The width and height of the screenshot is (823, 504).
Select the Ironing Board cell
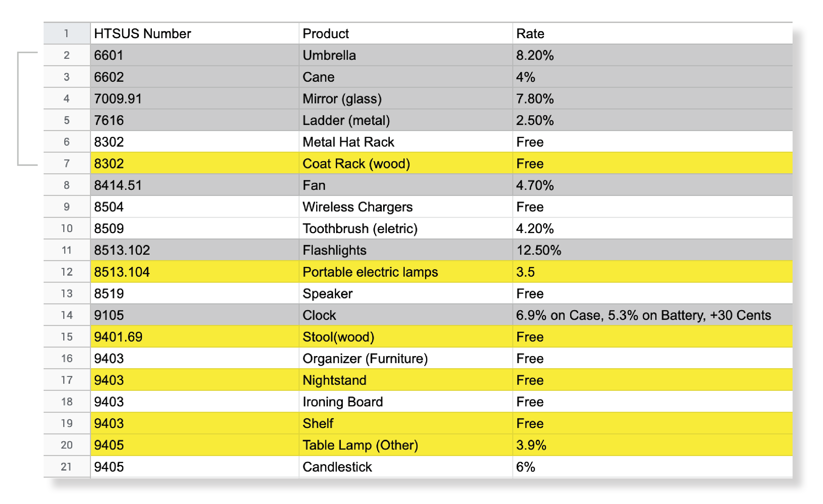pos(405,402)
